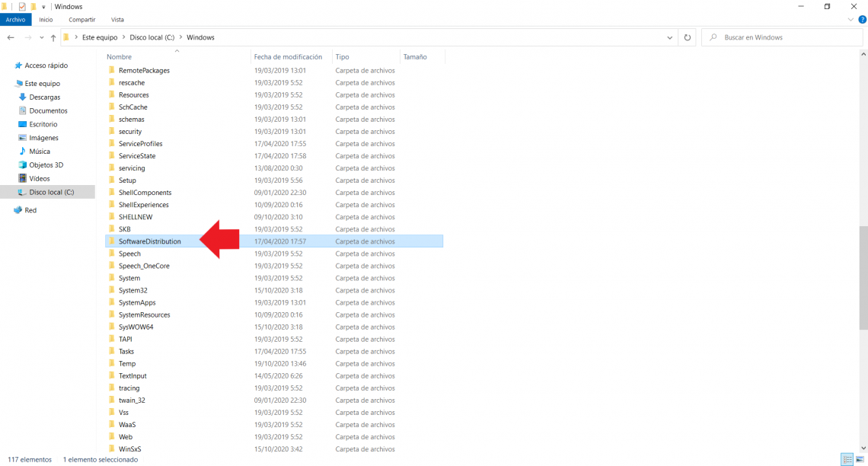Open the SoftwareDistribution folder
Image resolution: width=868 pixels, height=466 pixels.
[x=150, y=241]
